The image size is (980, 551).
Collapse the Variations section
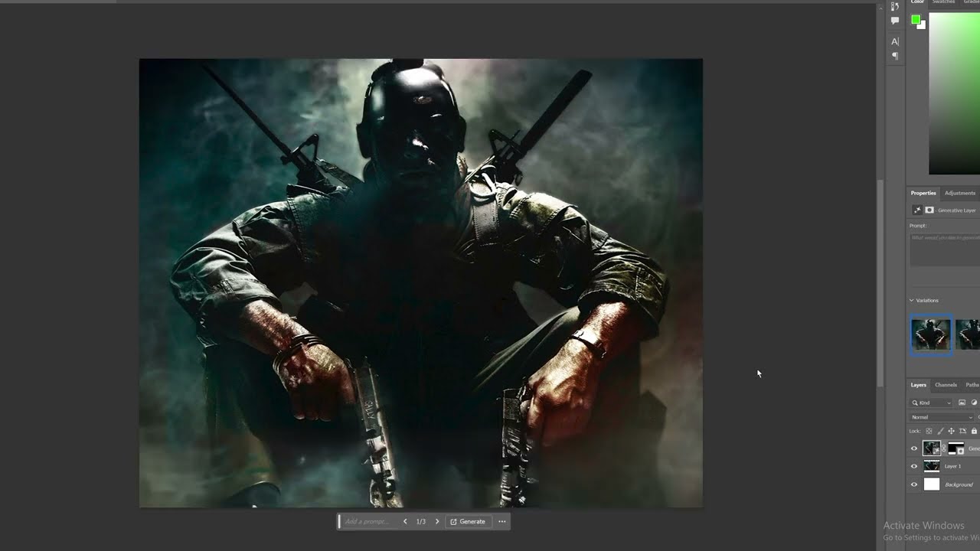912,301
